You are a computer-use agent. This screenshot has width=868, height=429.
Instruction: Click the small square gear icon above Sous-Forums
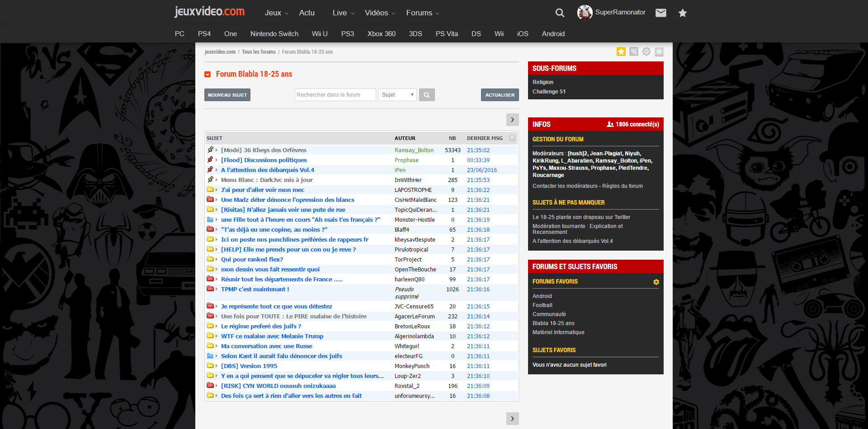659,51
